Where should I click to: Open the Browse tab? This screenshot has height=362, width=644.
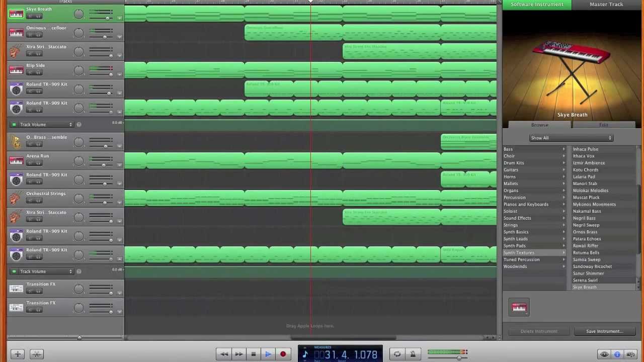[x=539, y=125]
